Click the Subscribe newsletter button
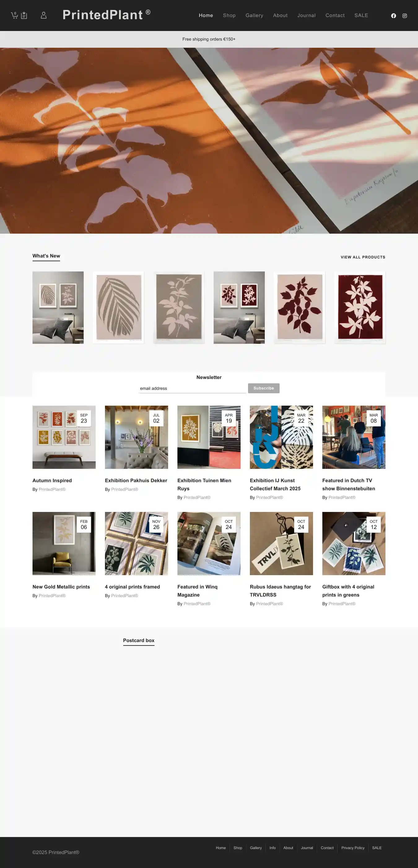The width and height of the screenshot is (418, 868). coord(263,388)
